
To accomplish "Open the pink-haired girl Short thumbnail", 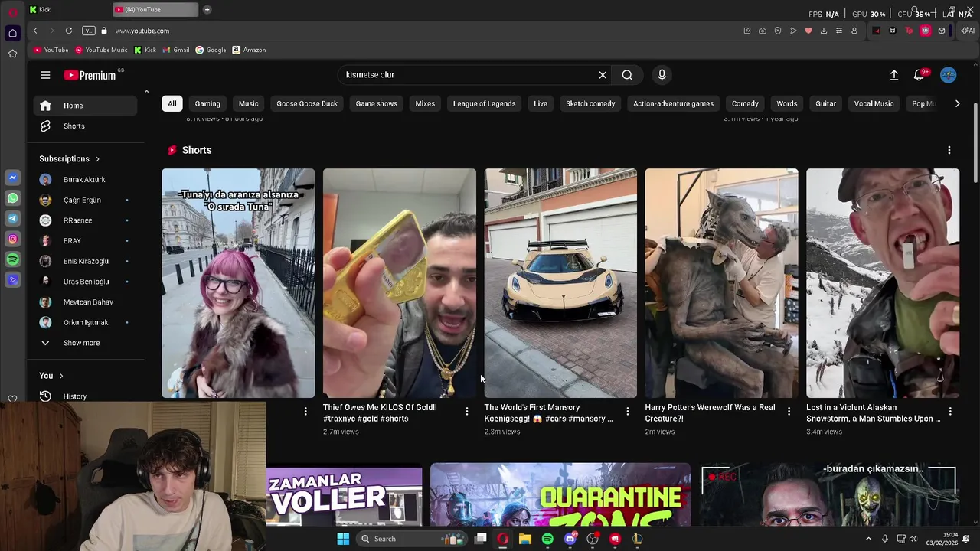I will (238, 283).
